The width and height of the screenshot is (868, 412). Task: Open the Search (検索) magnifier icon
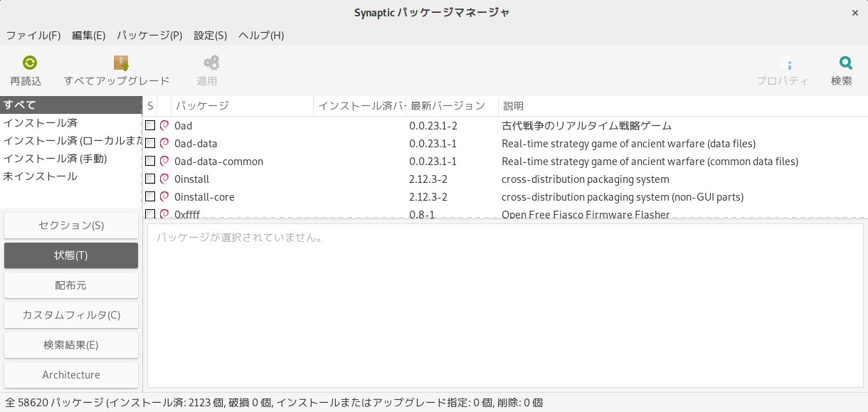(845, 63)
